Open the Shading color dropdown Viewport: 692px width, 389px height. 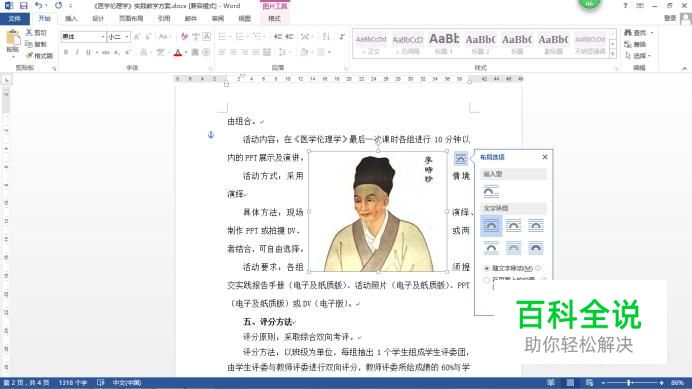click(x=311, y=53)
